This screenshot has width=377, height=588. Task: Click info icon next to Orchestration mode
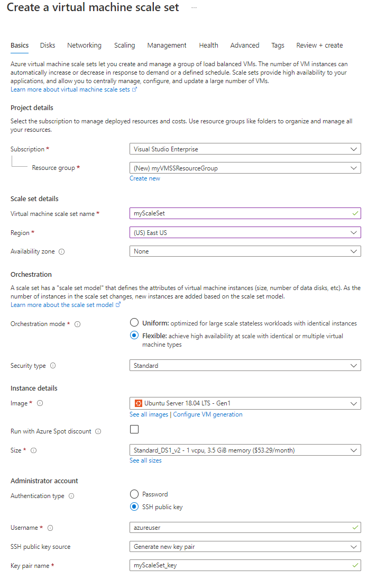[78, 324]
